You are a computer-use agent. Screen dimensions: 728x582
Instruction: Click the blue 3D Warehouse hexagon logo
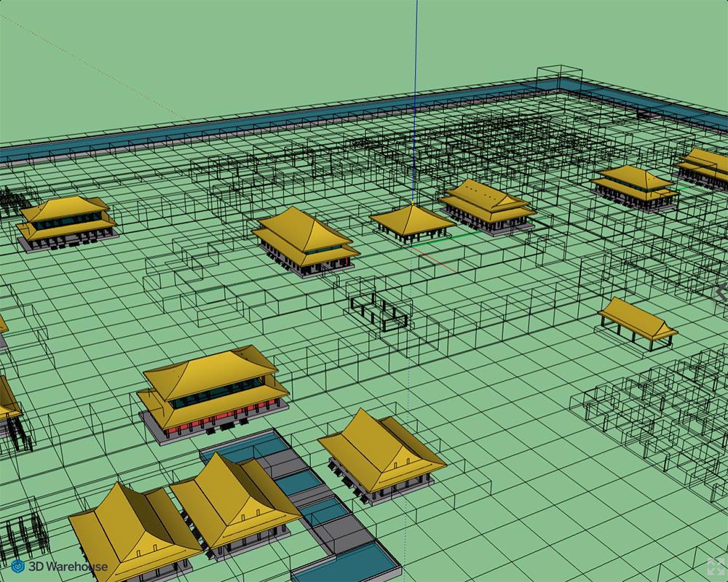pos(18,566)
